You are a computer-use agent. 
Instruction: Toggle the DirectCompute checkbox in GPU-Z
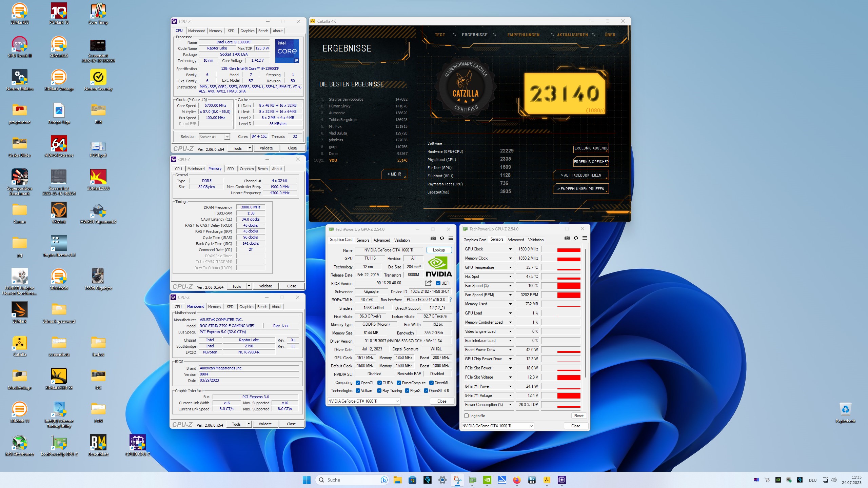tap(399, 383)
